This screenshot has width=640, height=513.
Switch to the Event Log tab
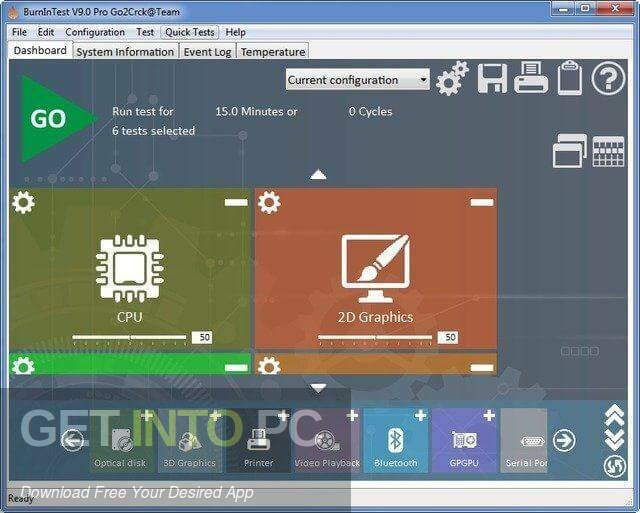(207, 52)
